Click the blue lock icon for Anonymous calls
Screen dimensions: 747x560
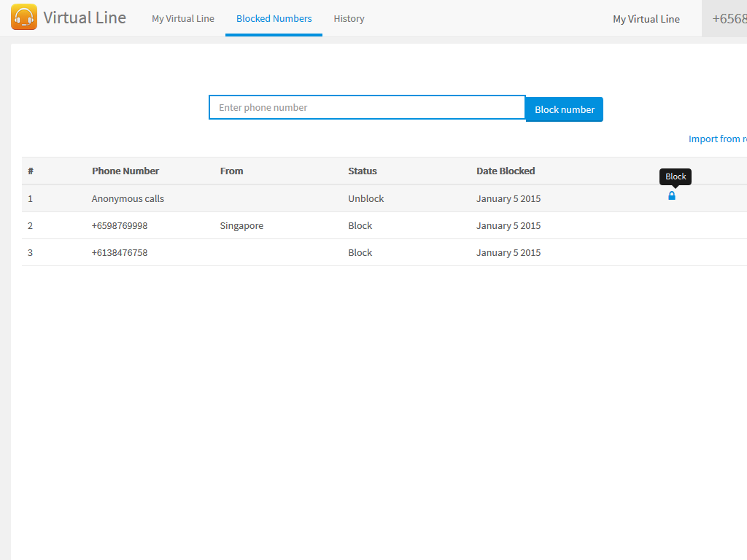tap(672, 195)
